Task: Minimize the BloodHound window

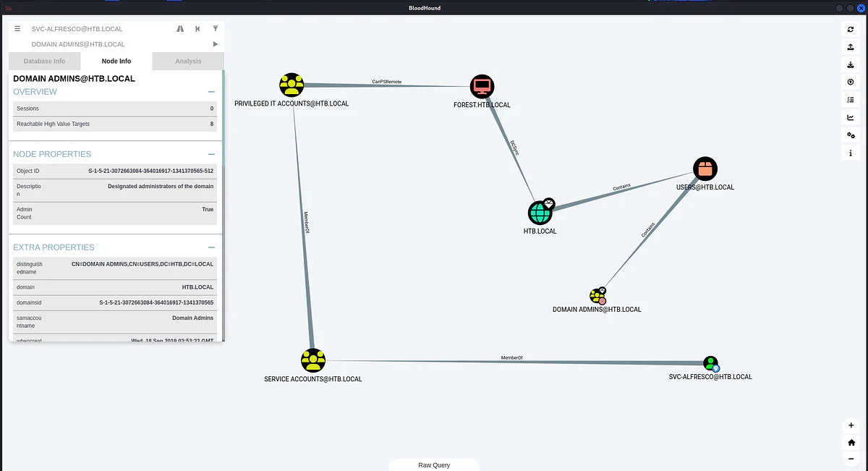Action: pos(839,7)
